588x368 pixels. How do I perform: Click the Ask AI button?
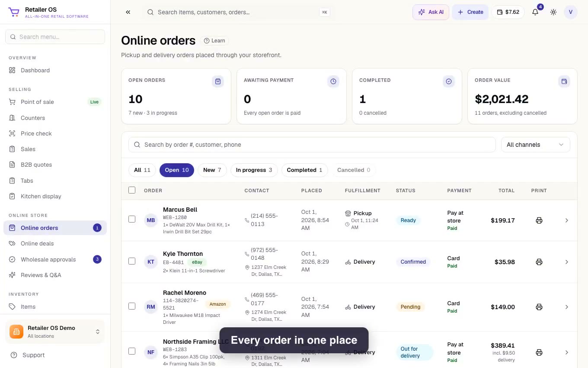(x=431, y=12)
